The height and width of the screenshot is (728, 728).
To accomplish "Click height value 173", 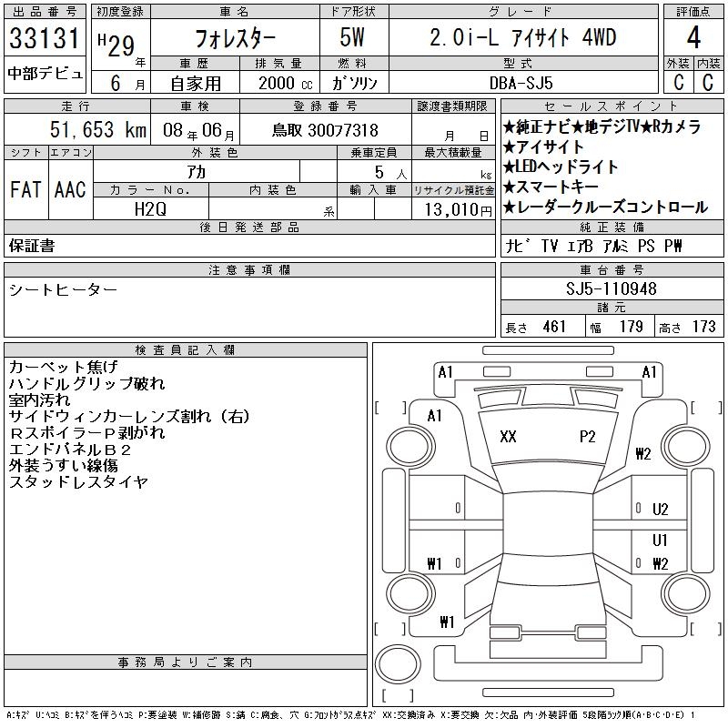I will (x=703, y=327).
